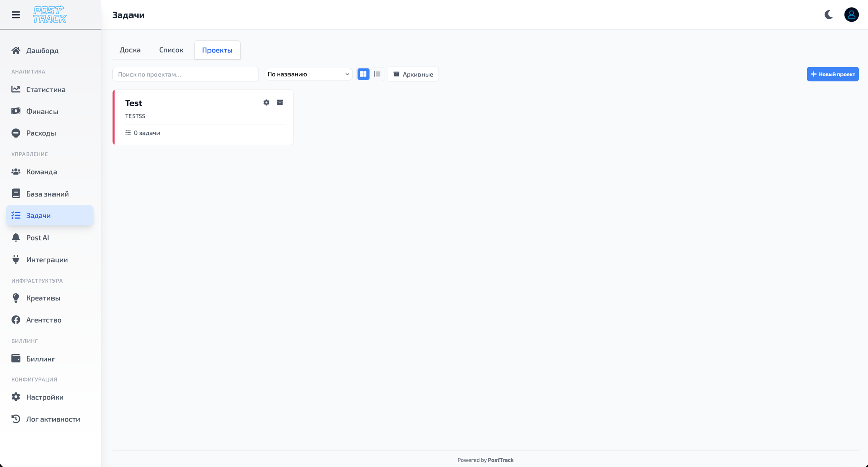Open the Список tab

pyautogui.click(x=171, y=49)
